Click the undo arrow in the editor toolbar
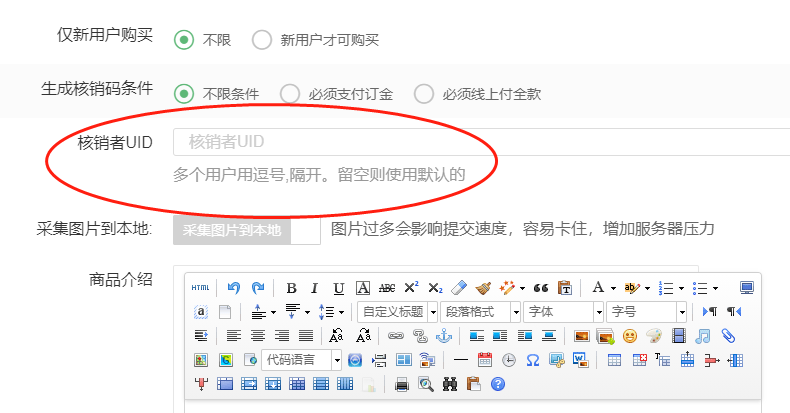This screenshot has width=790, height=413. 234,288
